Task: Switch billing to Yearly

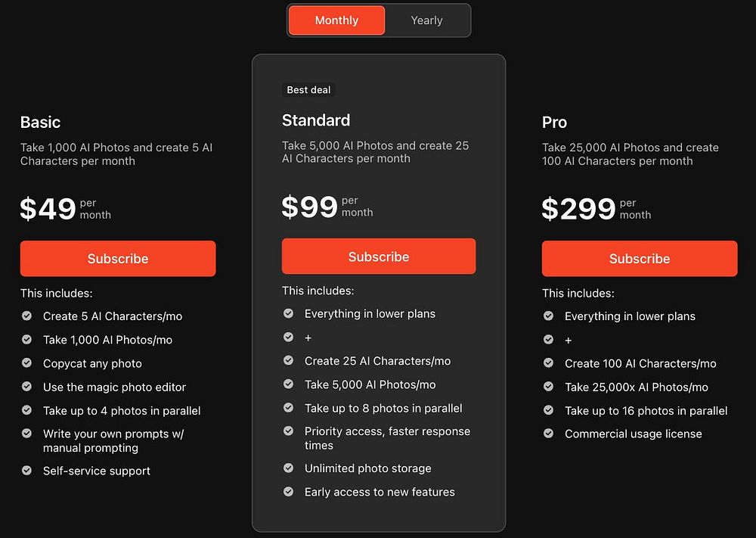Action: pos(426,20)
